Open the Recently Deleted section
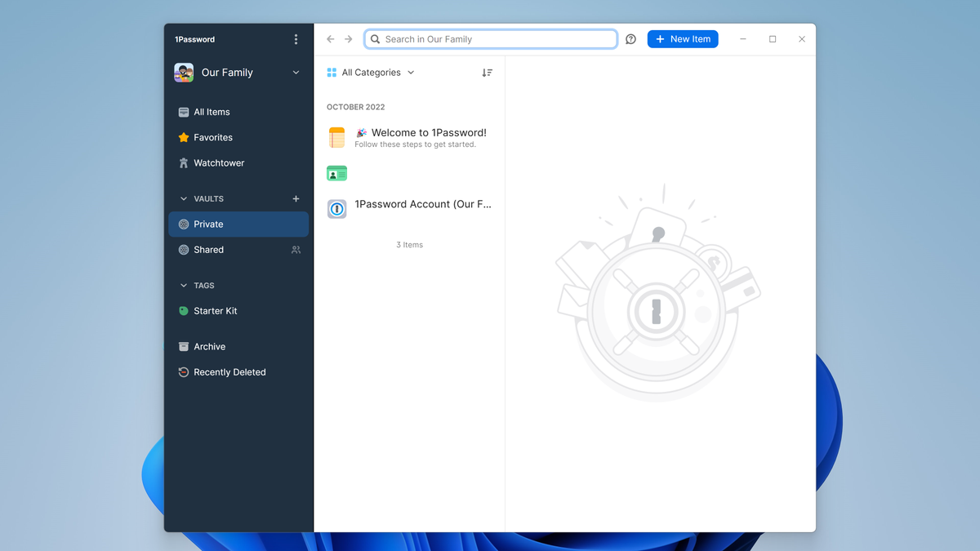 (229, 372)
